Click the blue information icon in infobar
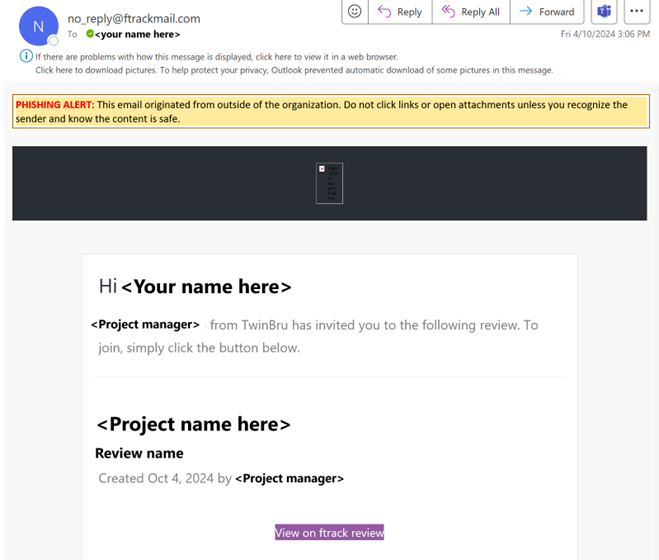Screen dimensions: 659x560 point(26,55)
